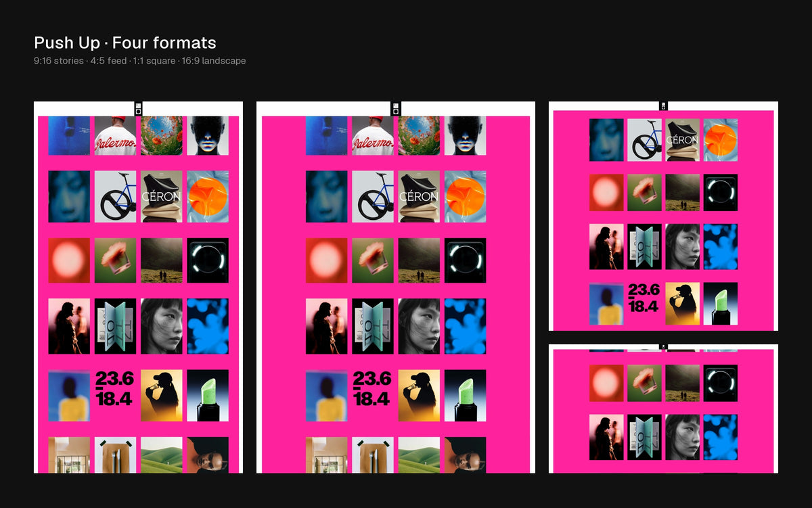Click the subtitle listing 9:16 stories and other formats
This screenshot has width=812, height=508.
pyautogui.click(x=140, y=61)
